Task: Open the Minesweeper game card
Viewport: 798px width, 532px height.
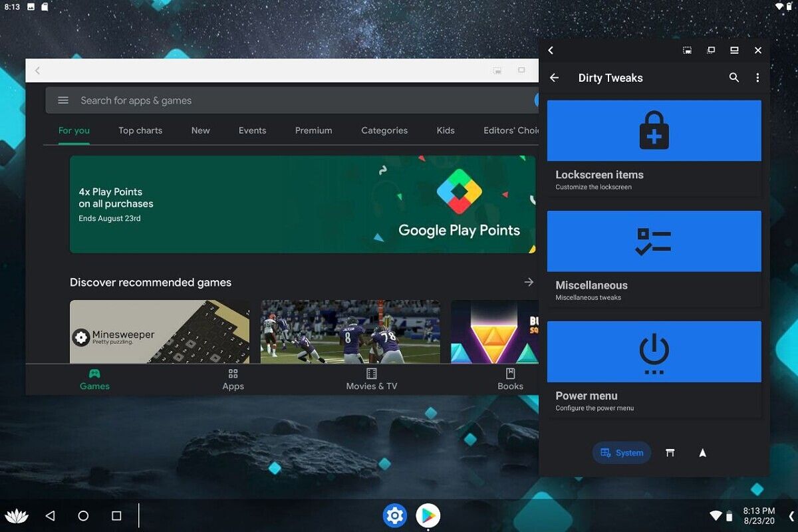Action: point(160,331)
